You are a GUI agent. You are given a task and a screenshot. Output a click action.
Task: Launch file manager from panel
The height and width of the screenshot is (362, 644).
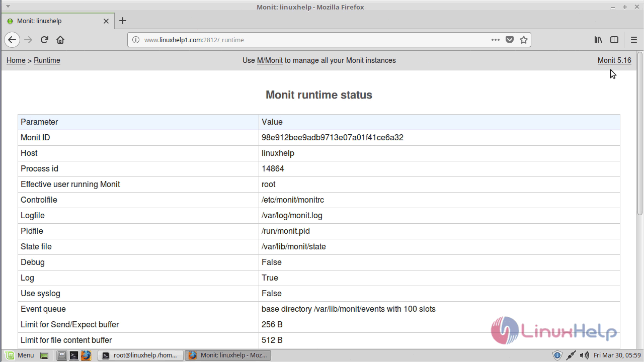61,355
